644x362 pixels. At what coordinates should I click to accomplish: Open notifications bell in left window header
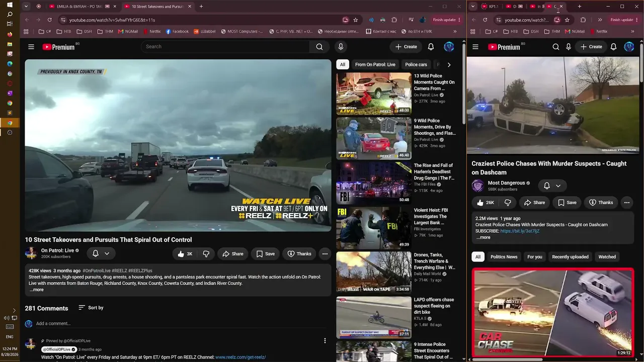click(431, 47)
